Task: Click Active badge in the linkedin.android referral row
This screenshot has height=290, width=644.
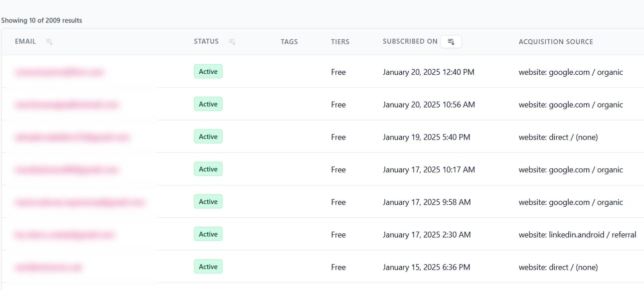Action: [208, 234]
